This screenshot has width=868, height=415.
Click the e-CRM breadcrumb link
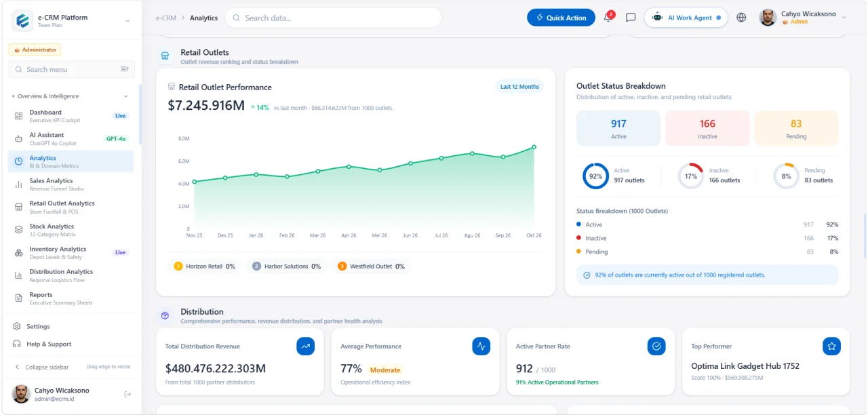(x=165, y=18)
